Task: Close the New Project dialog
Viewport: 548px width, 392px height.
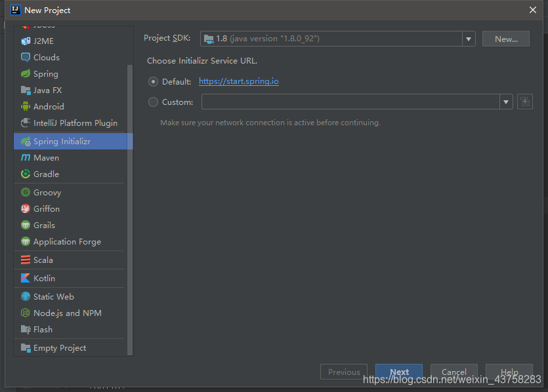Action: (533, 10)
